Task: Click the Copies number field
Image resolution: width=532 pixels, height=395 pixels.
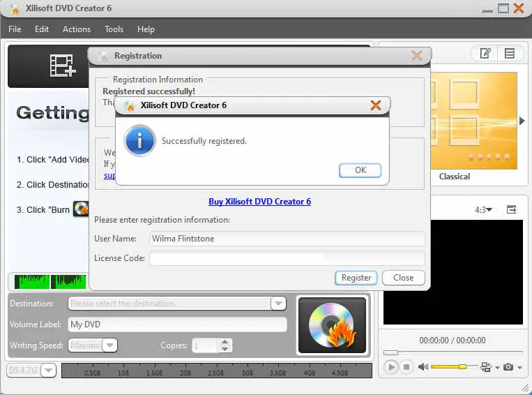Action: click(x=204, y=345)
